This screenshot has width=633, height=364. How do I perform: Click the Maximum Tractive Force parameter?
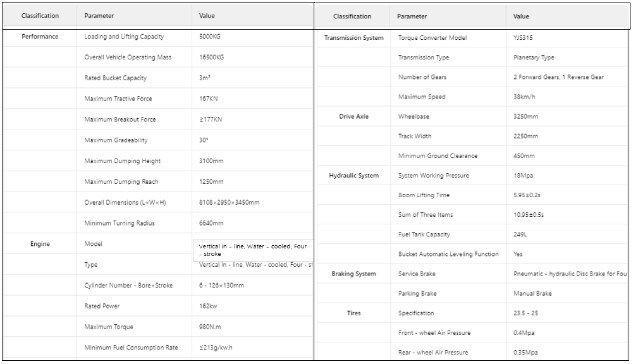coord(118,99)
